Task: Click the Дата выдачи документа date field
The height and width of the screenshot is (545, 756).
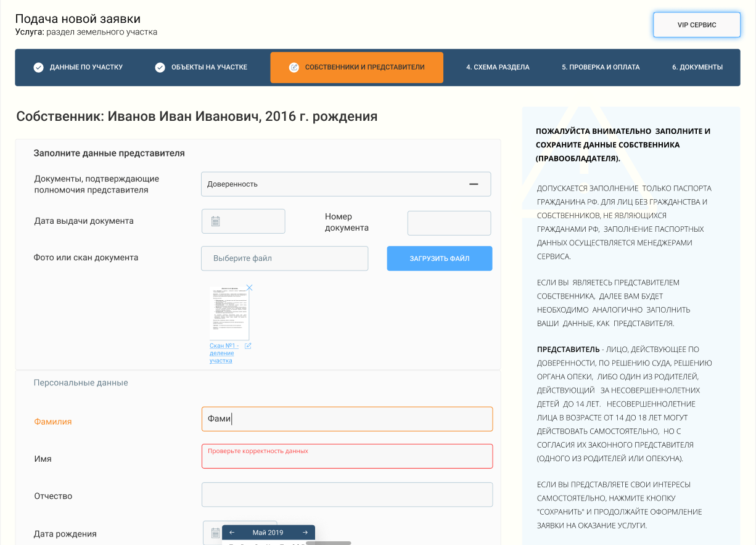Action: [244, 221]
